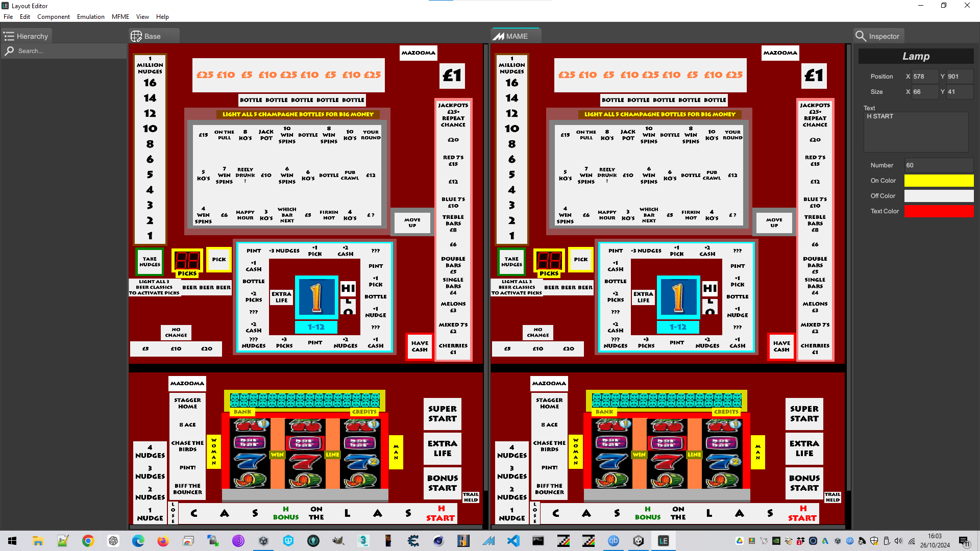
Task: Open Tor Browser purple icon in taskbar
Action: point(238,541)
